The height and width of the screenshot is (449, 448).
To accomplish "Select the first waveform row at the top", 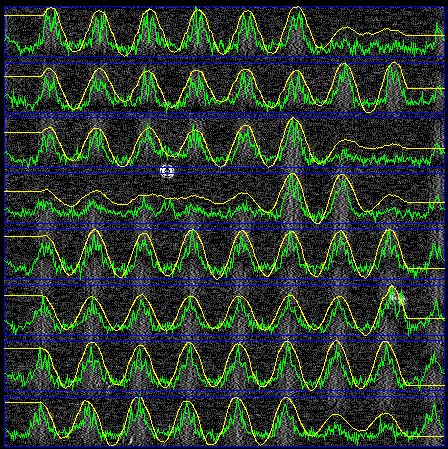I will [x=224, y=32].
